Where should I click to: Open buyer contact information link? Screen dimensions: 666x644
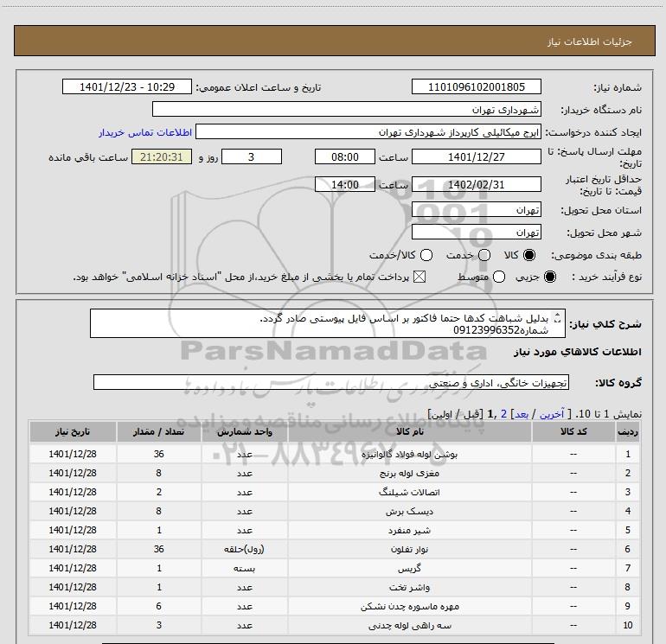click(145, 132)
